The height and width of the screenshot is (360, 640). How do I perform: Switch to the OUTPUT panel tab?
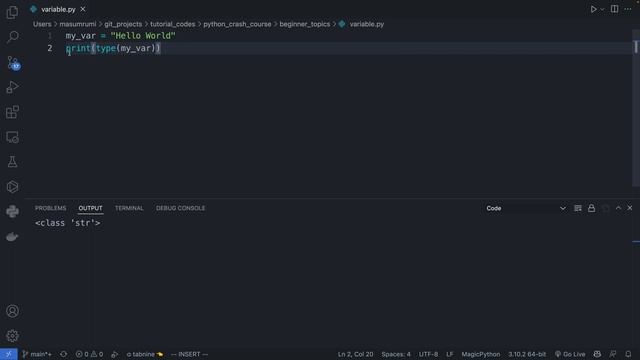coord(90,208)
